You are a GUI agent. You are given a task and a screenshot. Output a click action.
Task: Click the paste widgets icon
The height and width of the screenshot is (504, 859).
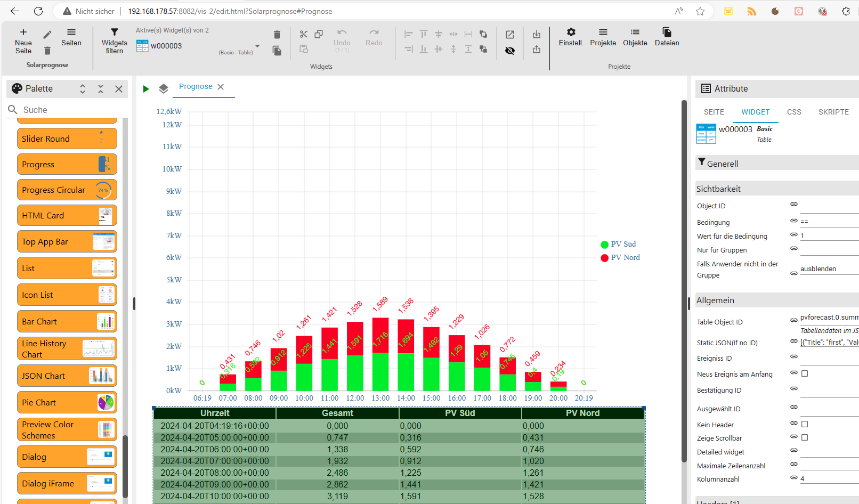[304, 49]
